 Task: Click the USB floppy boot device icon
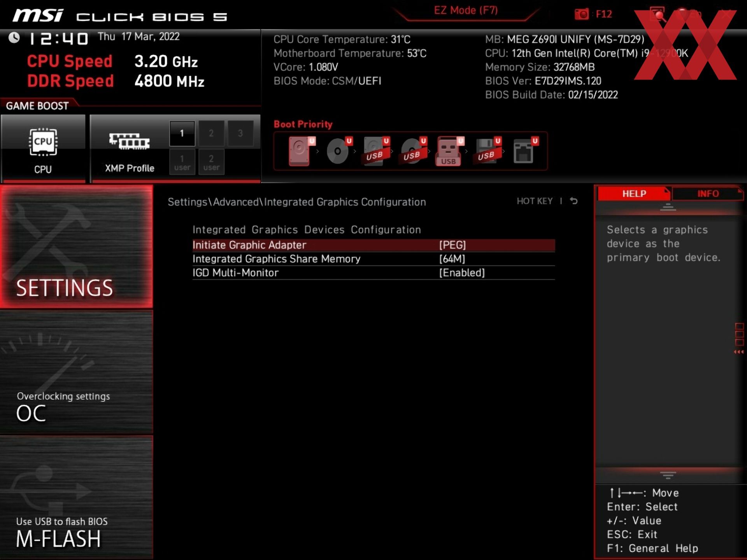[487, 151]
